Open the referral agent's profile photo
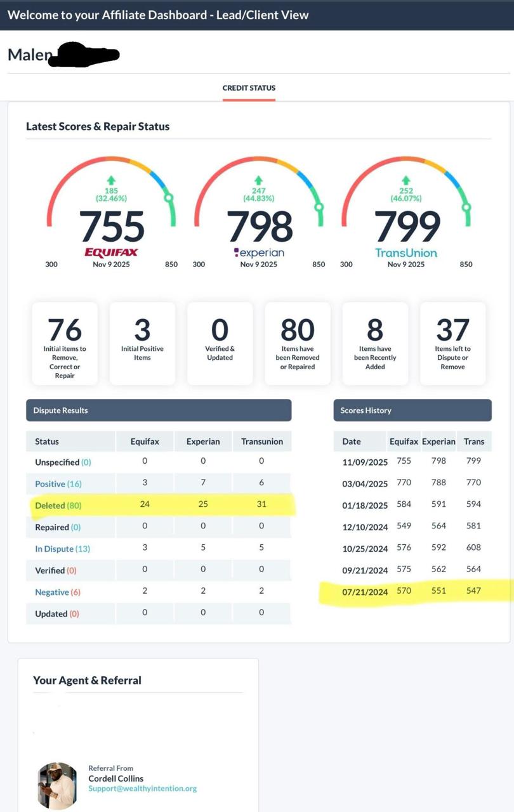The height and width of the screenshot is (812, 514). pyautogui.click(x=57, y=785)
